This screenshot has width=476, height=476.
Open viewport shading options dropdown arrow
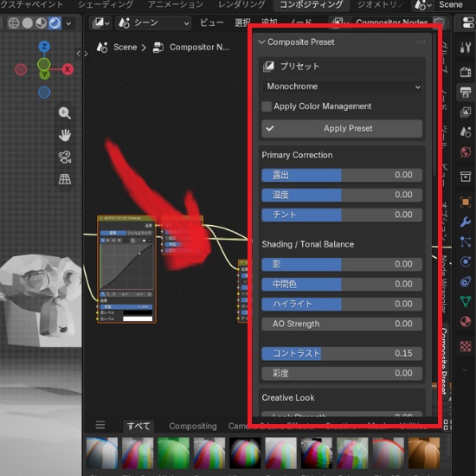(x=68, y=23)
